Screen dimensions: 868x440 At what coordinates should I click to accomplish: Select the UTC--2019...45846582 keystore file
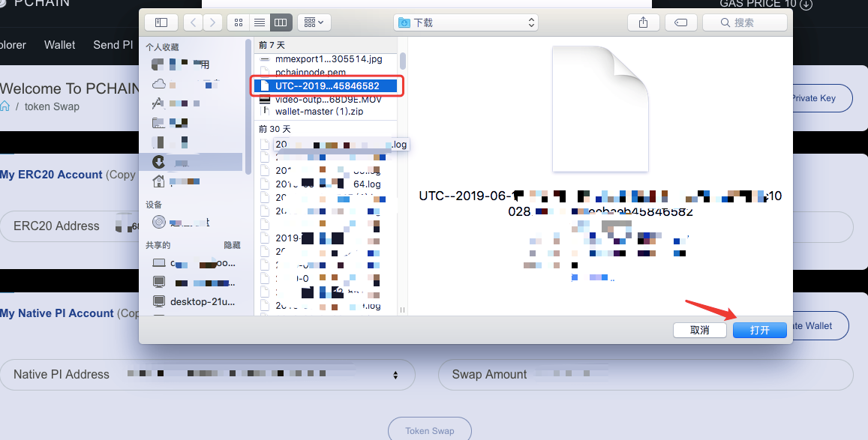326,85
